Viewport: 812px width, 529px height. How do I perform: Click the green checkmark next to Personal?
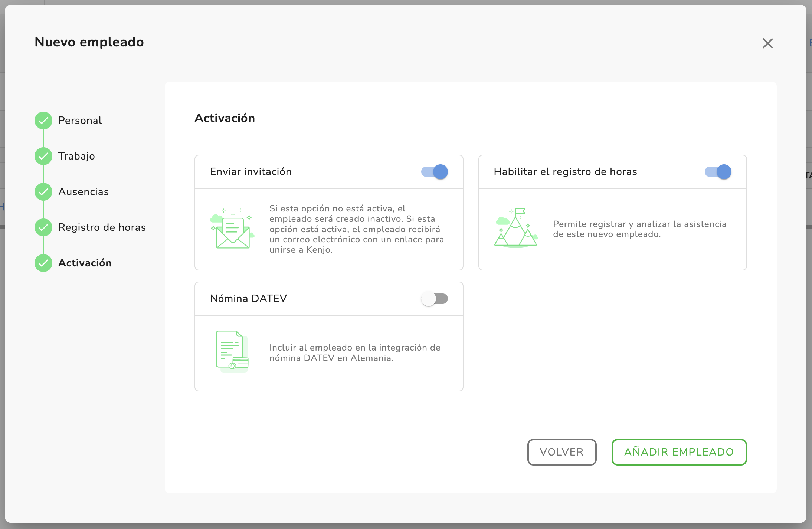43,121
